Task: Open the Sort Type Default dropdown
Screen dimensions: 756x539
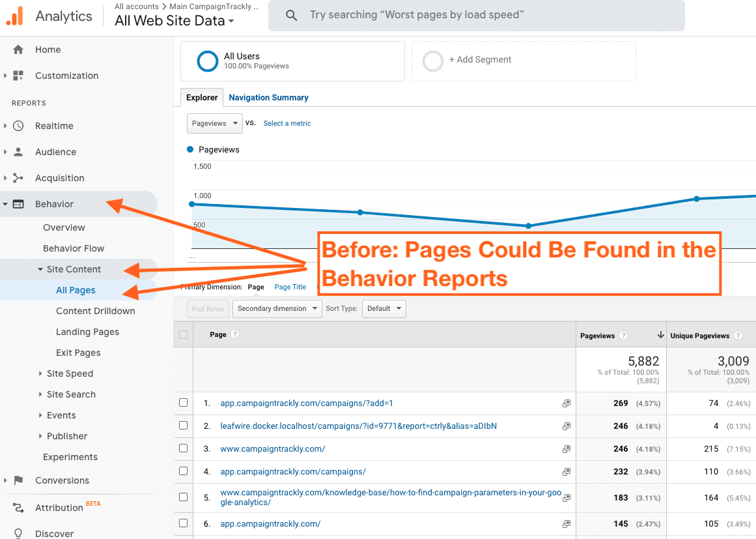Action: click(384, 309)
